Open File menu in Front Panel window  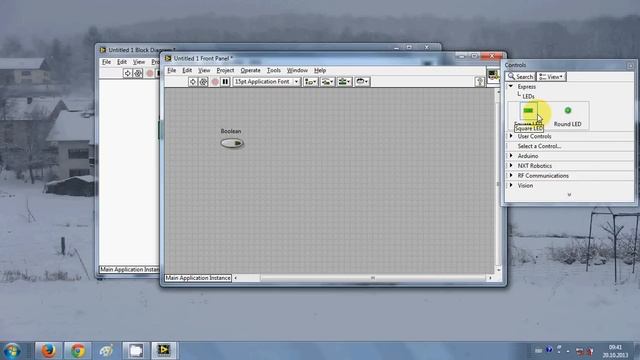click(x=171, y=70)
